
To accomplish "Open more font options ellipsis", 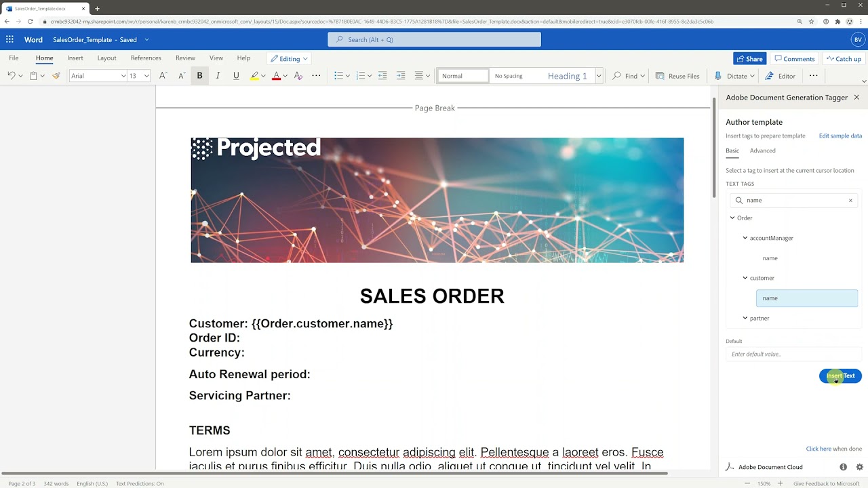I will point(316,76).
